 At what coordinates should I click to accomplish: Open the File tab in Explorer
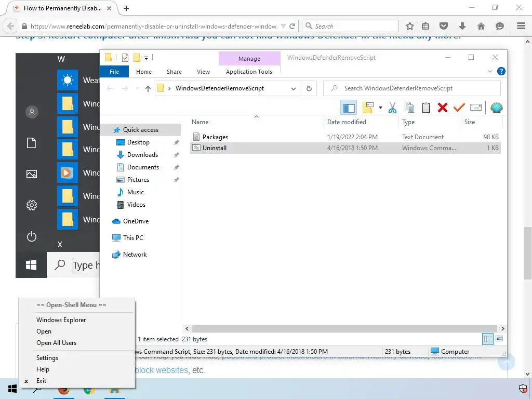tap(114, 72)
